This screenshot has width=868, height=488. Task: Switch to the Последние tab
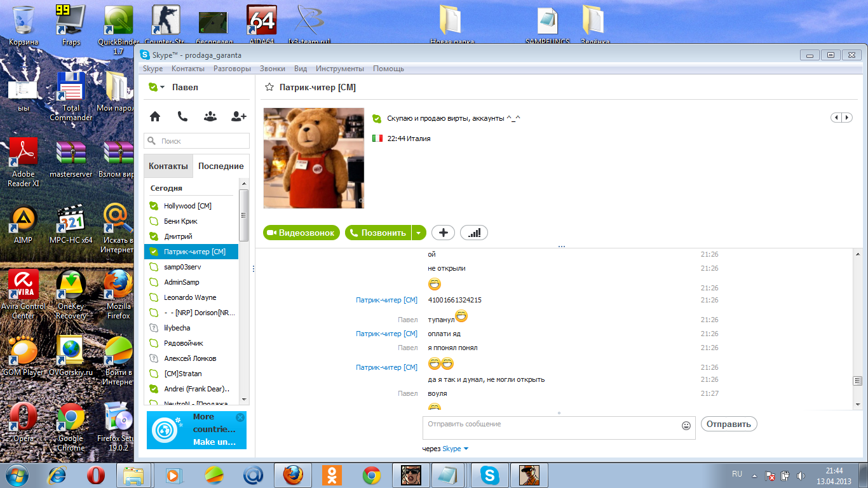coord(221,166)
